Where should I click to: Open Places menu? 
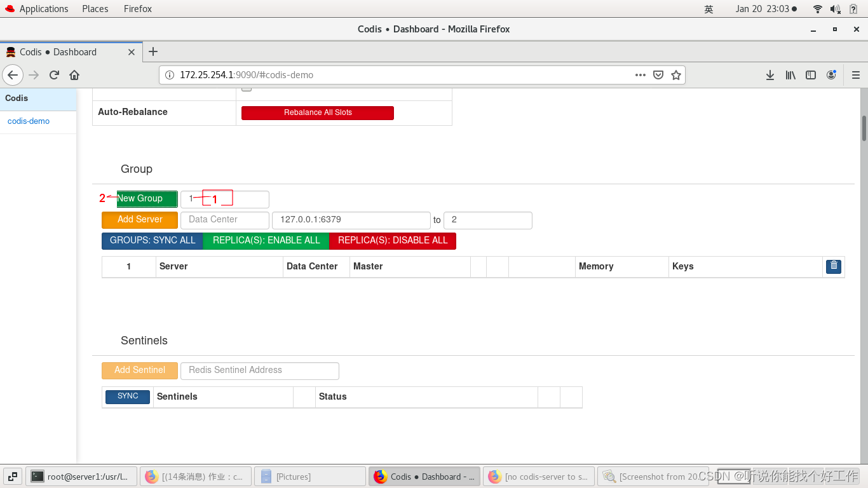(x=95, y=9)
